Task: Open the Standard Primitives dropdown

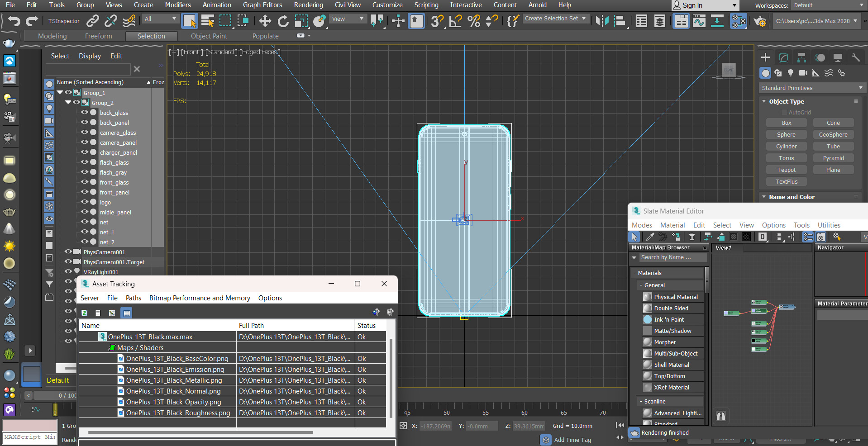Action: 812,88
